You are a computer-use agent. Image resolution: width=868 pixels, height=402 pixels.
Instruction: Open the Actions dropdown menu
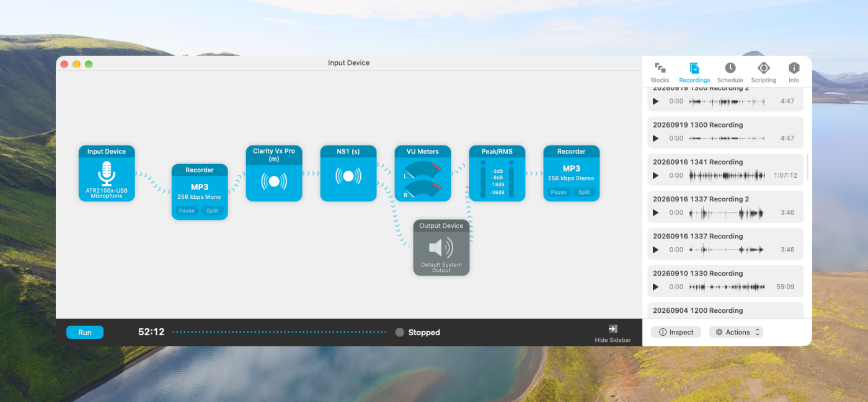(x=736, y=332)
